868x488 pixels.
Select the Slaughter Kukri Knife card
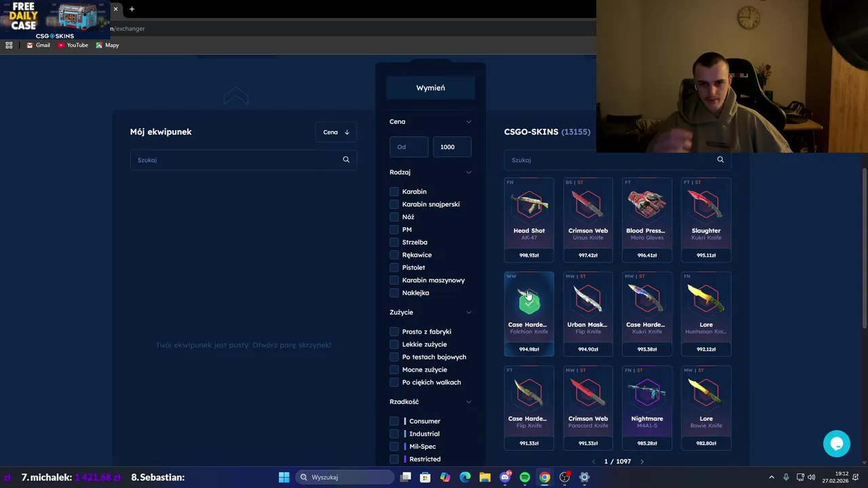pyautogui.click(x=706, y=220)
